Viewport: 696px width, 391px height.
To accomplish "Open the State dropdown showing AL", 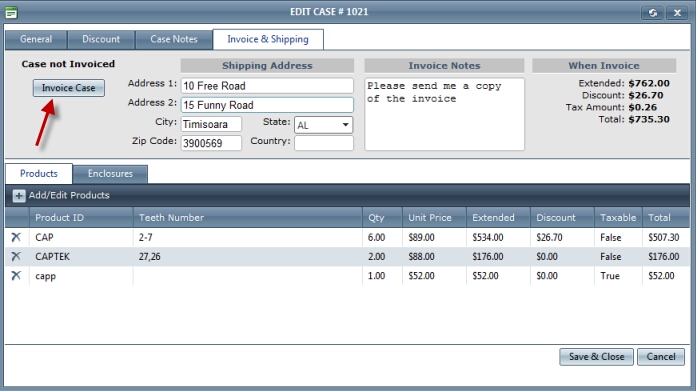I will (x=324, y=125).
